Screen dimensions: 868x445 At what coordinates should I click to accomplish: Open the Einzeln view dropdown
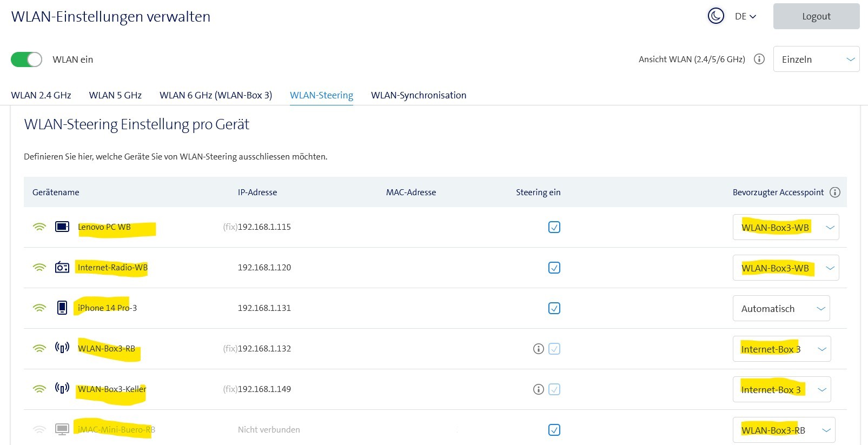(816, 59)
